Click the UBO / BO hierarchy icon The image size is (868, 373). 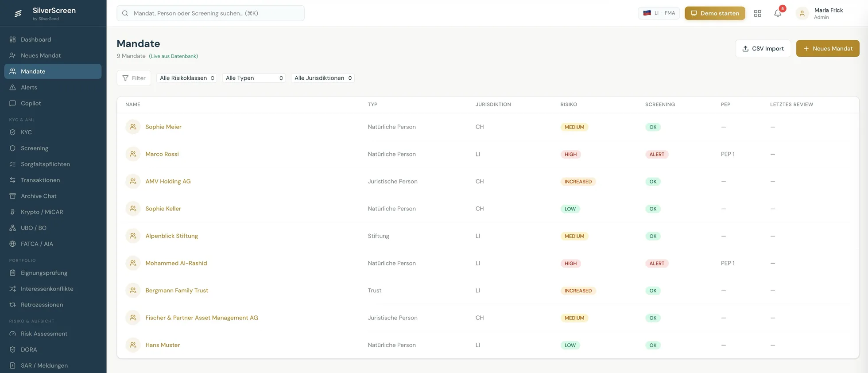click(12, 228)
